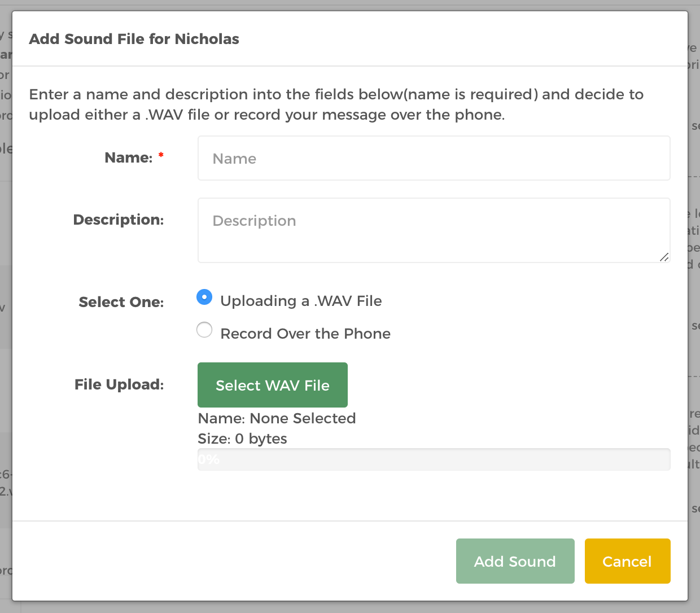Click the "Add Sound File for Nicholas" title

coord(134,39)
